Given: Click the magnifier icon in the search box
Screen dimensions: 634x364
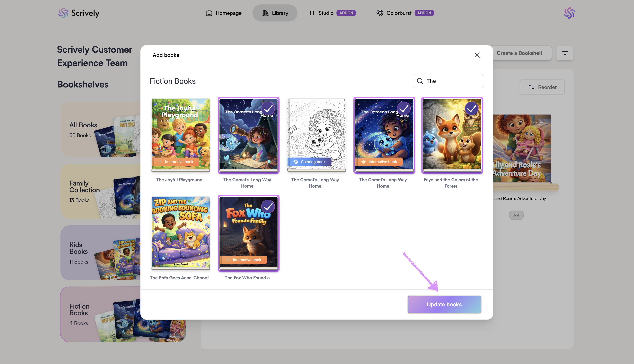Looking at the screenshot, I should coord(420,81).
